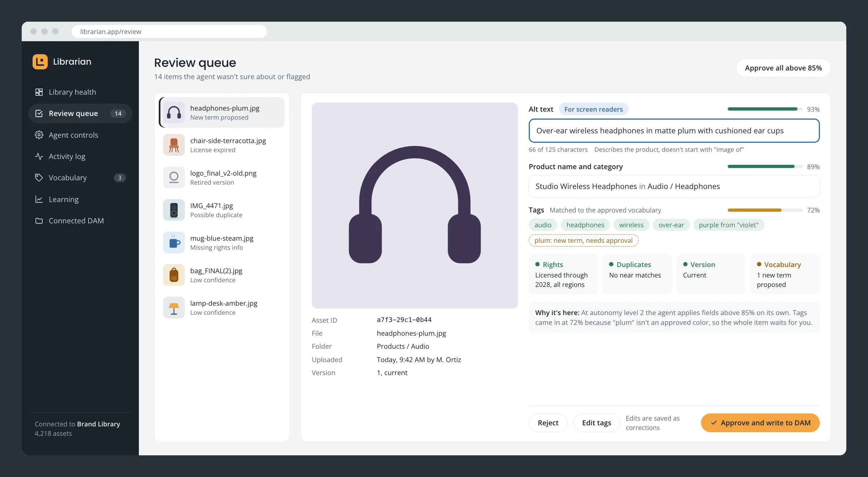Select the headphones-plum.jpg thumbnail icon

click(x=174, y=112)
